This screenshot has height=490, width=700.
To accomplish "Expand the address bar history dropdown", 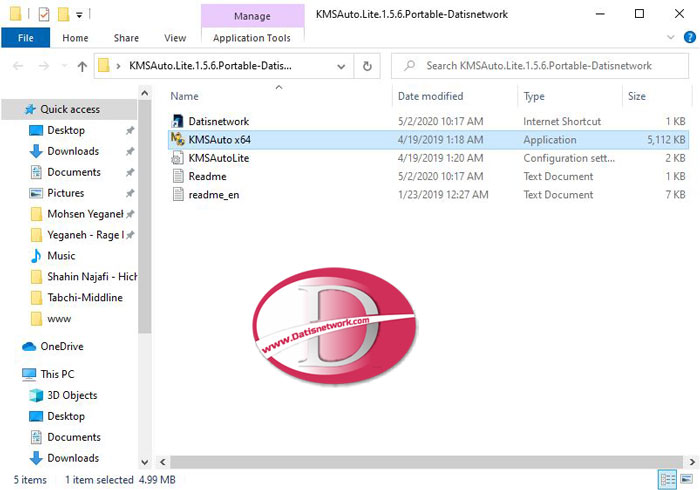I will tap(341, 66).
